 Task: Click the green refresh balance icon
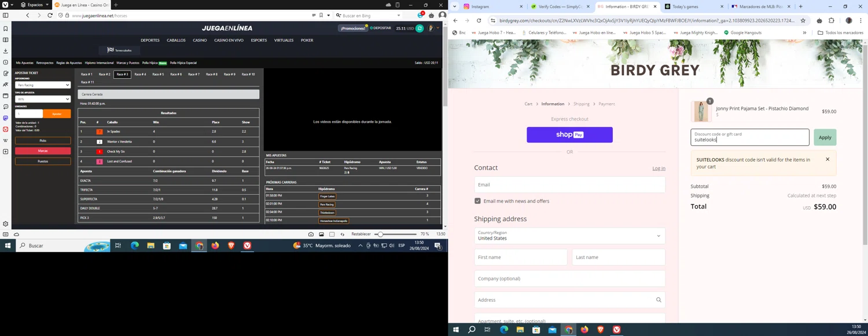click(x=420, y=28)
